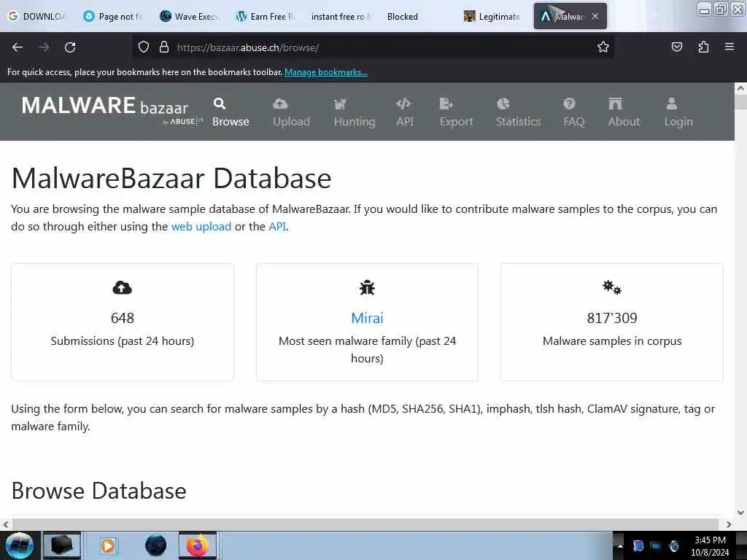
Task: Click the FAQ question mark icon
Action: click(x=569, y=104)
